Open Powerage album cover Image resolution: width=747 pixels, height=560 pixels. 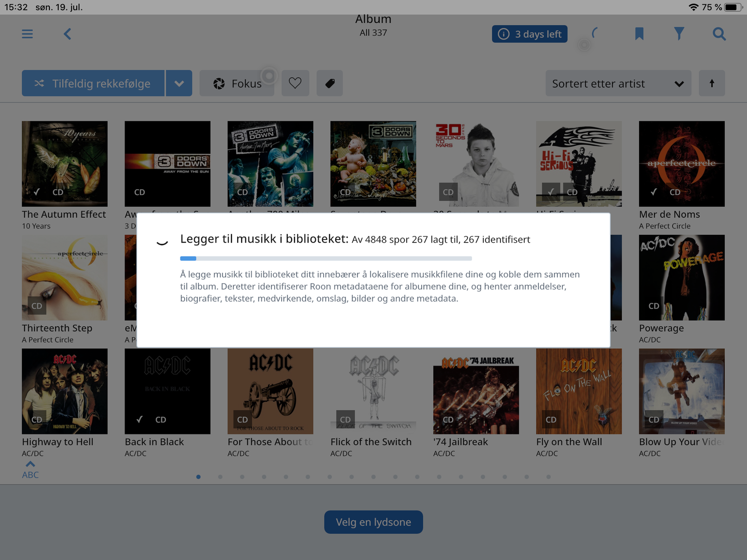(682, 277)
